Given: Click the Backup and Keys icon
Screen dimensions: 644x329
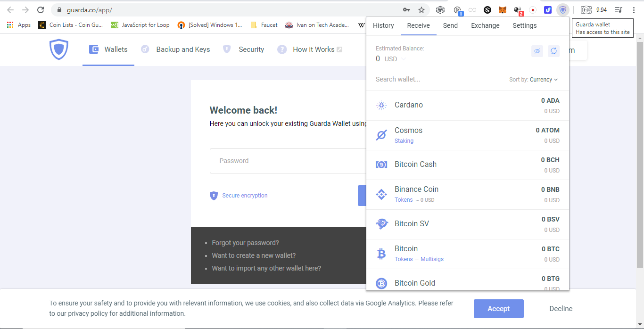Looking at the screenshot, I should (x=145, y=49).
